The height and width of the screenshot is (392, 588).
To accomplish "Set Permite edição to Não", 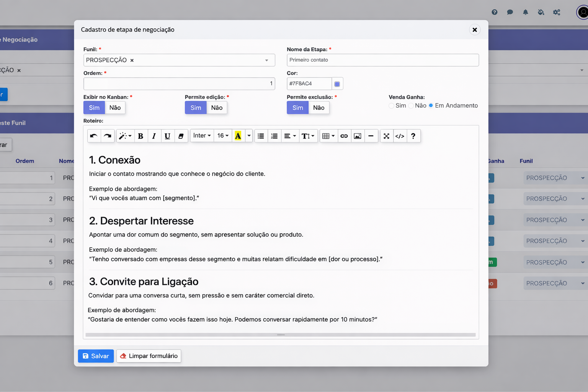I will click(217, 108).
